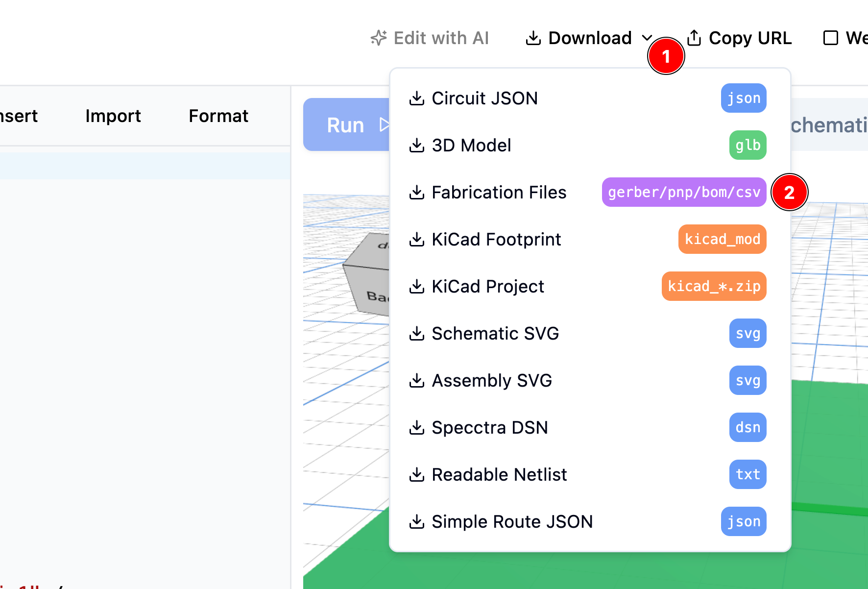This screenshot has width=868, height=589.
Task: Click the 3D Model download icon
Action: 417,145
